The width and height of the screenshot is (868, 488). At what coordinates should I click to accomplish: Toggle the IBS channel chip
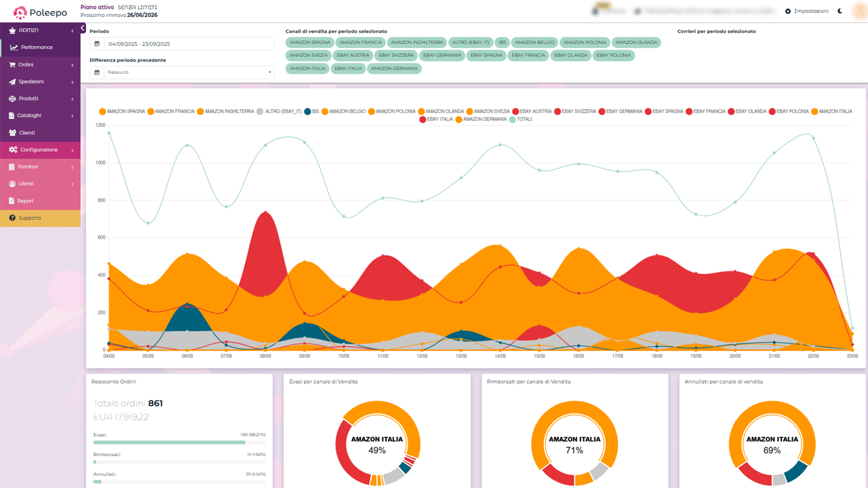point(502,42)
